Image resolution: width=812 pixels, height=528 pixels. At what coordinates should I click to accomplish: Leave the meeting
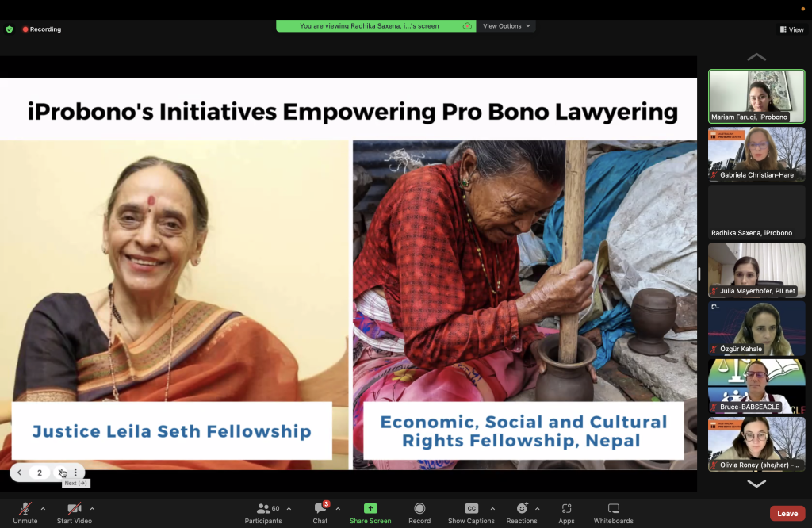(787, 514)
